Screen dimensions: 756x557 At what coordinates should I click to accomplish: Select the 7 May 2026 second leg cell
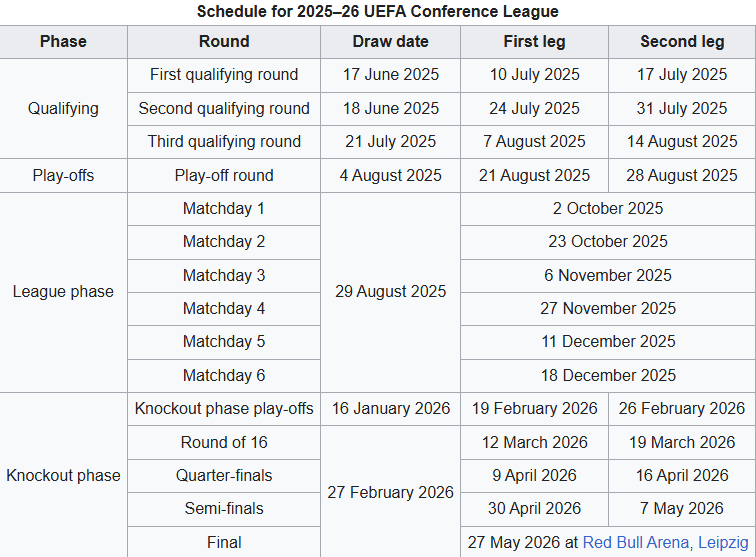(682, 509)
